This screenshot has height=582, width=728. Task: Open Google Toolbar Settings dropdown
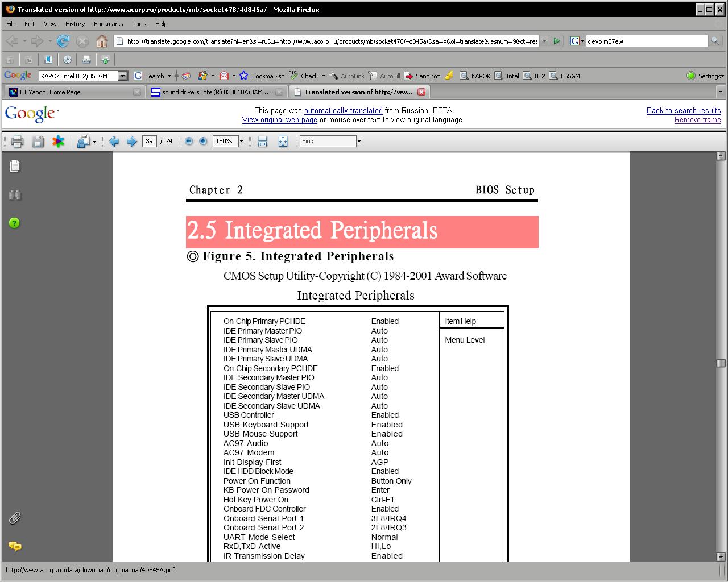[705, 76]
